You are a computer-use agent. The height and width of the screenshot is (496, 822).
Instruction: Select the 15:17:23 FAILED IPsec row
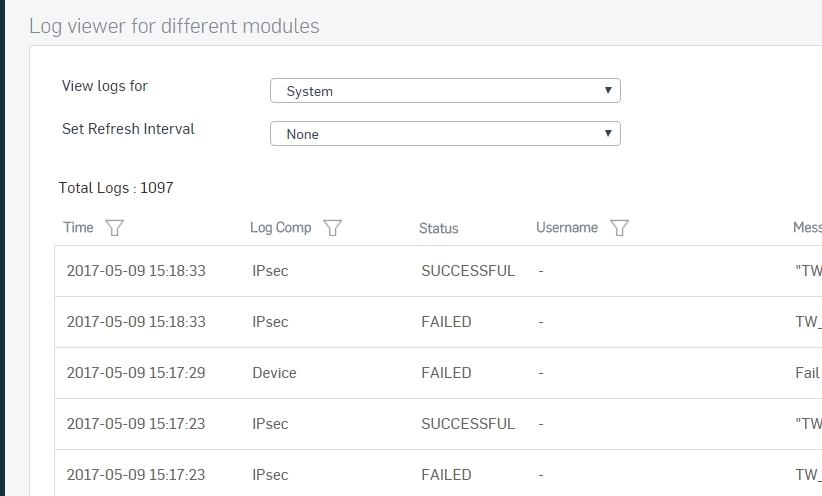click(438, 473)
